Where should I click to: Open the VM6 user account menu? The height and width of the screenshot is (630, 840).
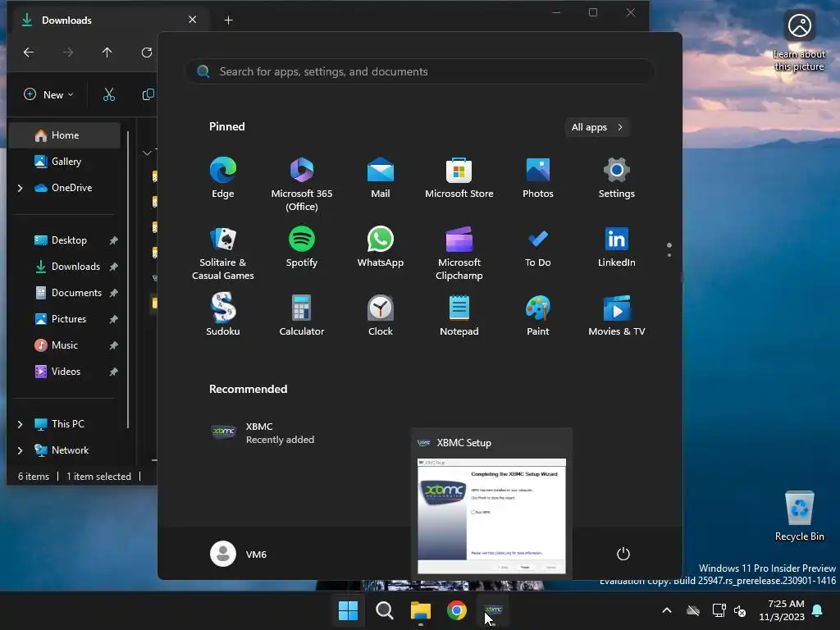[239, 554]
